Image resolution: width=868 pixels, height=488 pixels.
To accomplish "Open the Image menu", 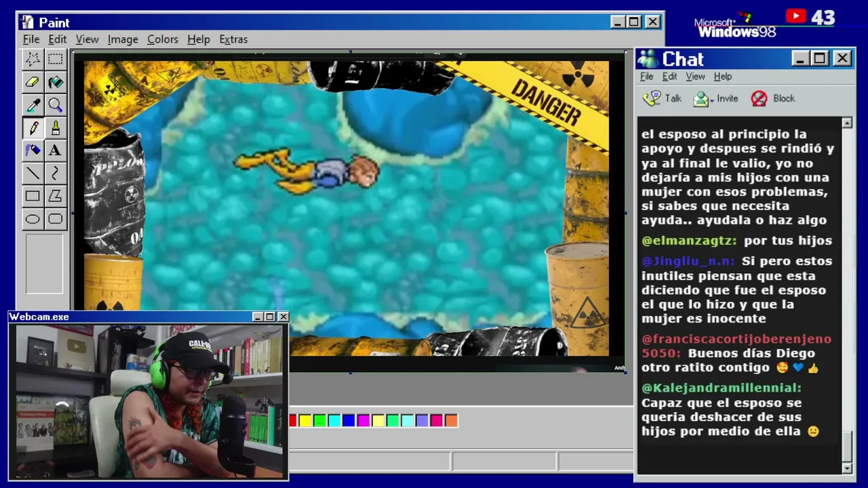I will point(123,39).
